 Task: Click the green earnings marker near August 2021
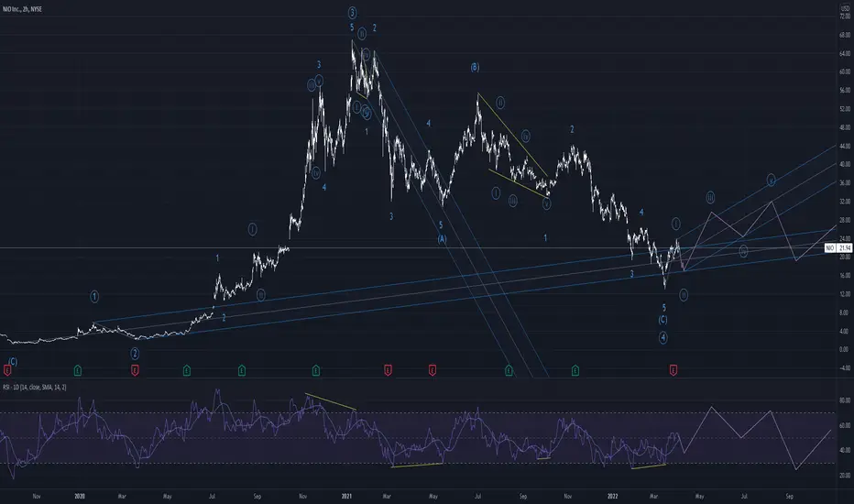(x=509, y=370)
